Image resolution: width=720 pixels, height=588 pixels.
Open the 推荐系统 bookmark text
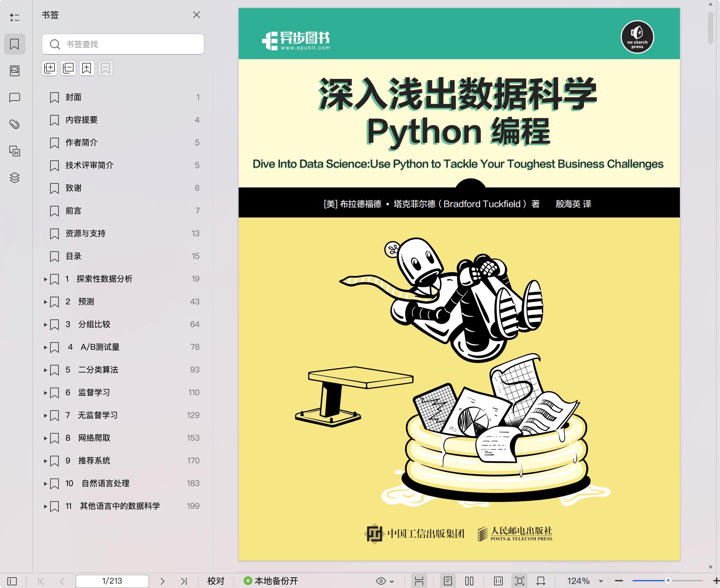[x=94, y=461]
